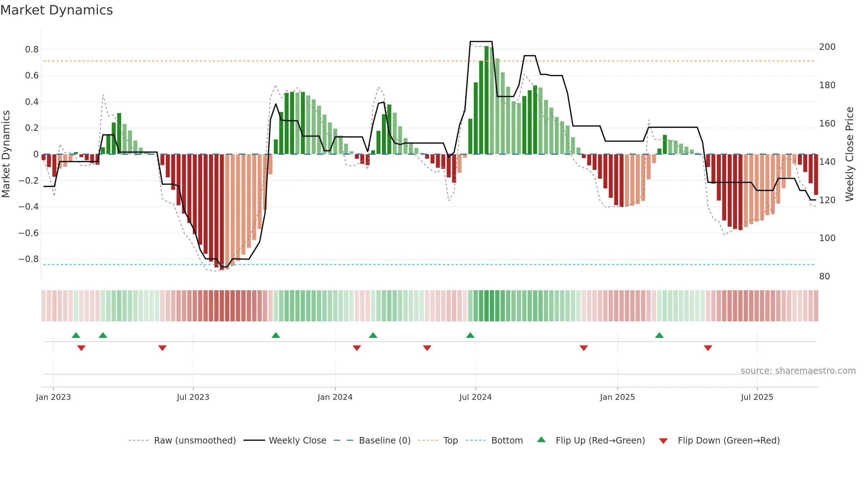This screenshot has width=868, height=488.
Task: Click the red flip-down marker between Jan and Jul 2024
Action: point(427,348)
